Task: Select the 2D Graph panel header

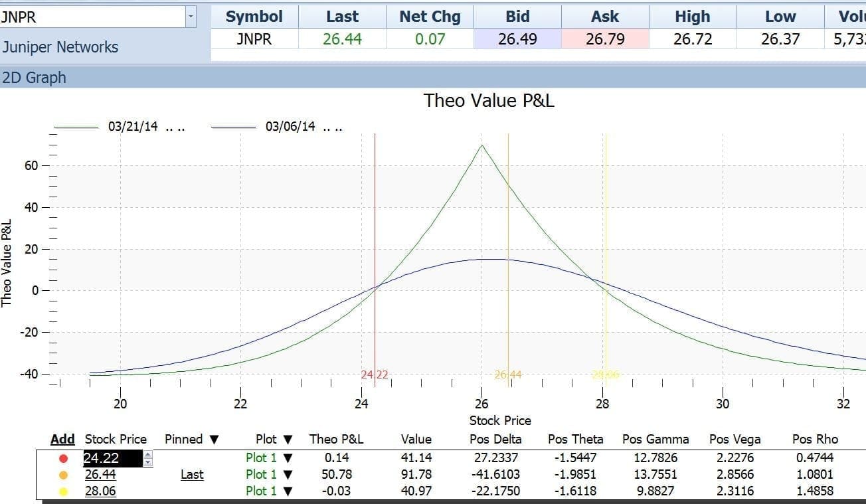Action: click(x=34, y=78)
